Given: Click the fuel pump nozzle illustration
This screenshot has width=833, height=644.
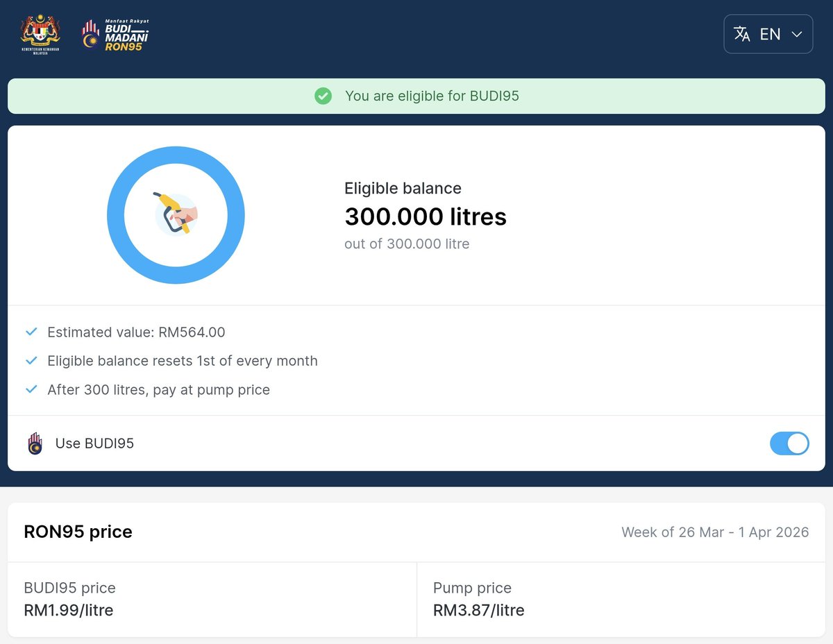Looking at the screenshot, I should tap(176, 214).
